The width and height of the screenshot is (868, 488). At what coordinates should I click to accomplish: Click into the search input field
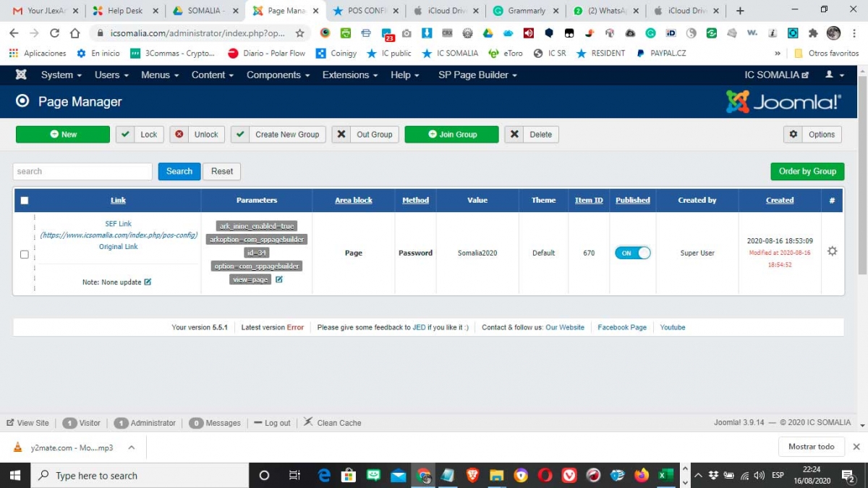tap(82, 172)
